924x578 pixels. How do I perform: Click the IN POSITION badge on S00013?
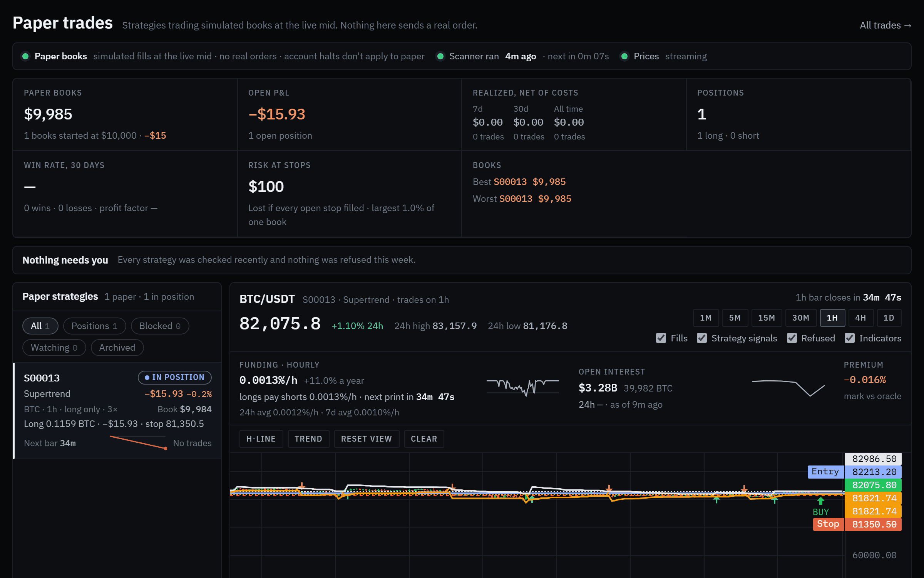point(175,378)
